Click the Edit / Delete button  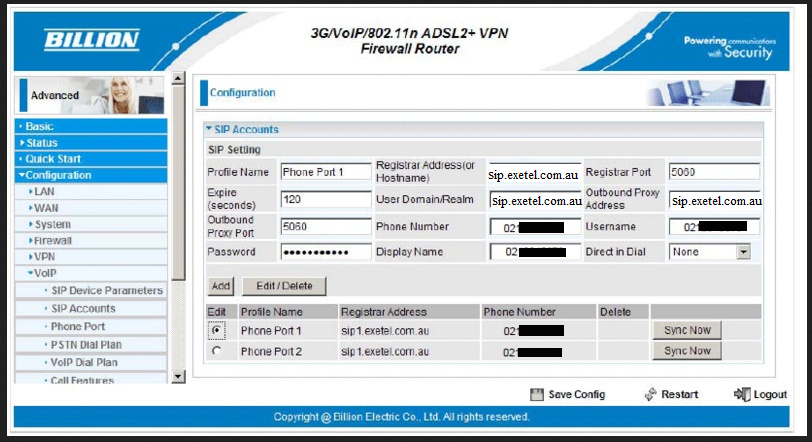click(284, 286)
